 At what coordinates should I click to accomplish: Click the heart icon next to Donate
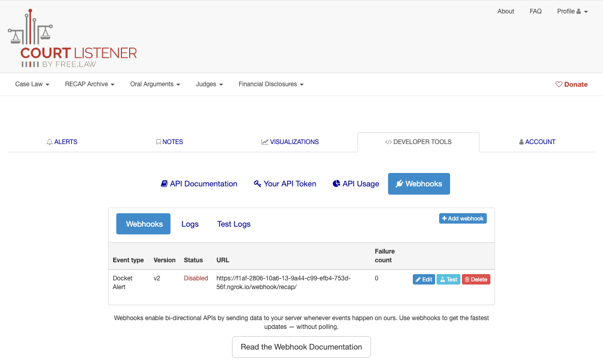(x=559, y=84)
